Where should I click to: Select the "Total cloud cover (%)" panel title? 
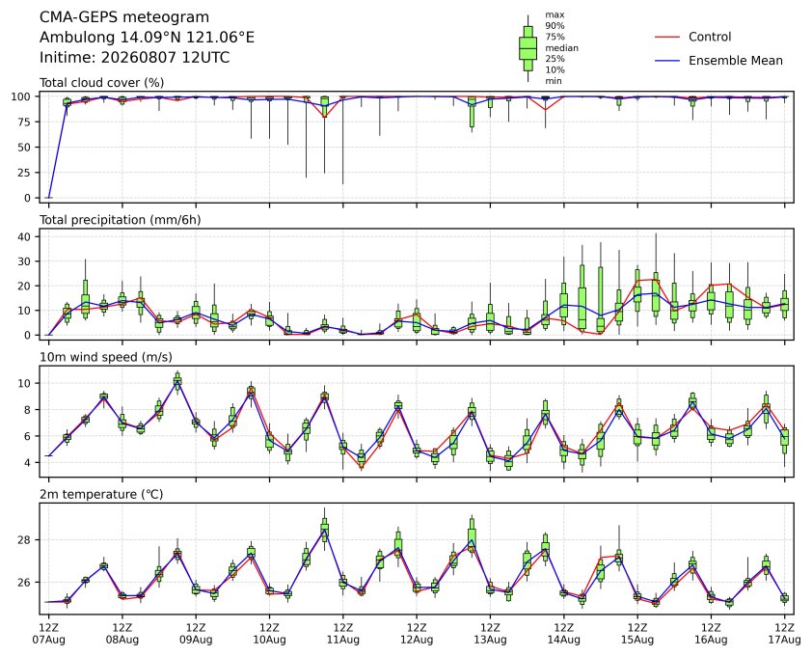coord(102,82)
